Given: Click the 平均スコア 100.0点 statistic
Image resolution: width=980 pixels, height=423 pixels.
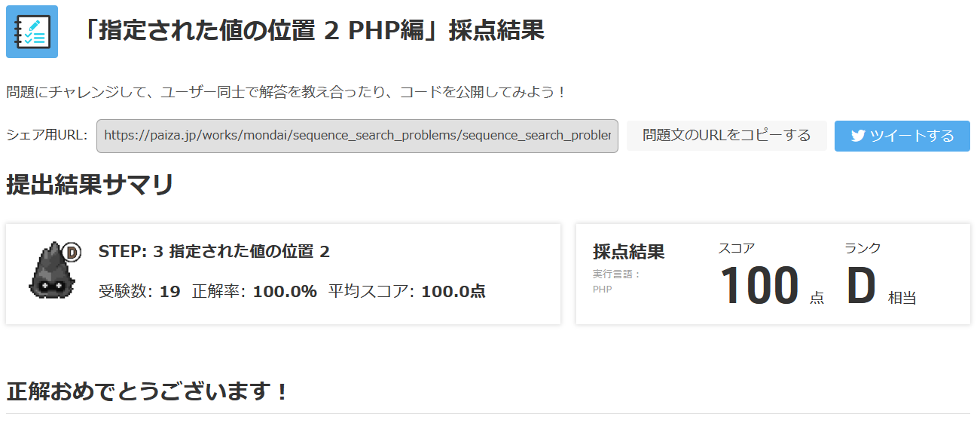Looking at the screenshot, I should (x=407, y=292).
